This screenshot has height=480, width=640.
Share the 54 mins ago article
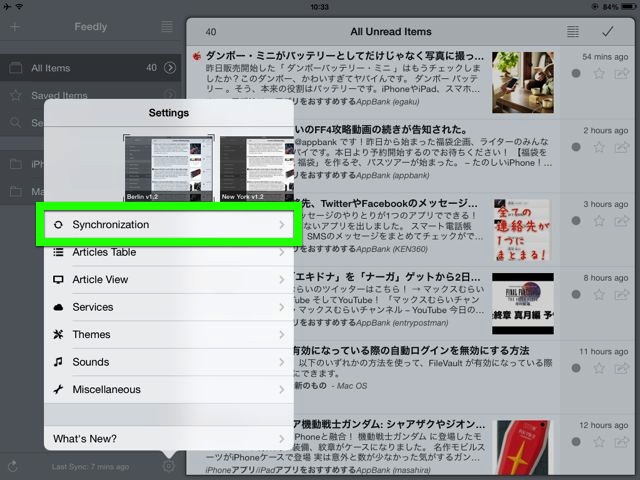point(622,73)
